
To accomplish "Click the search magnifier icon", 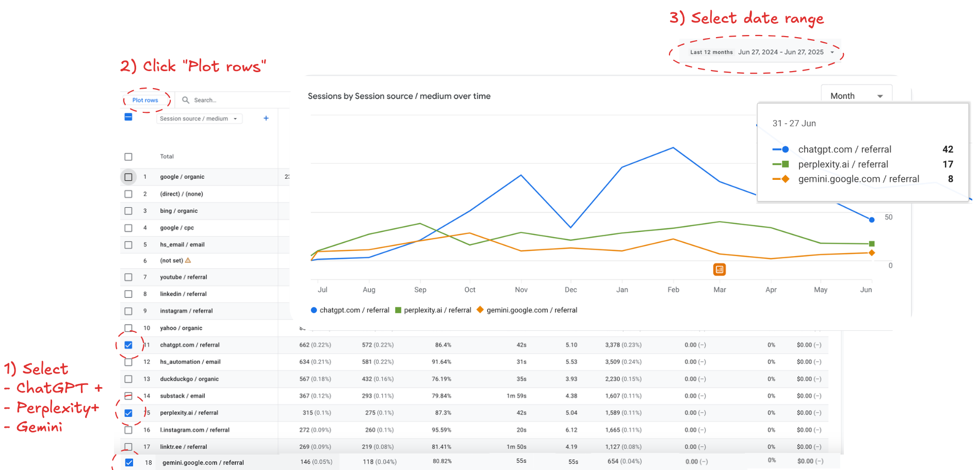I will tap(186, 100).
